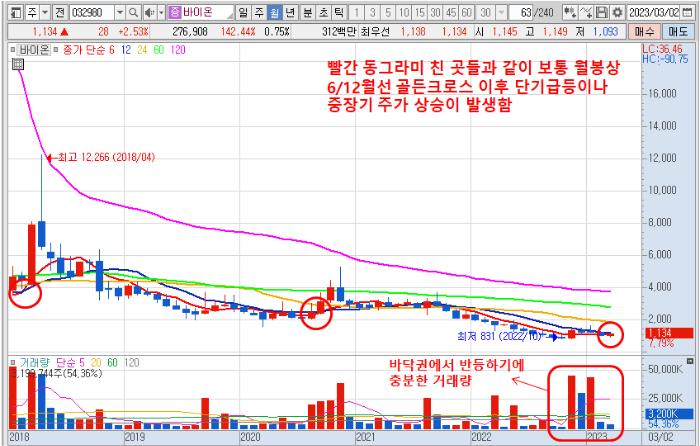The image size is (700, 446).
Task: Click the +2.53% change rate value
Action: (x=133, y=32)
